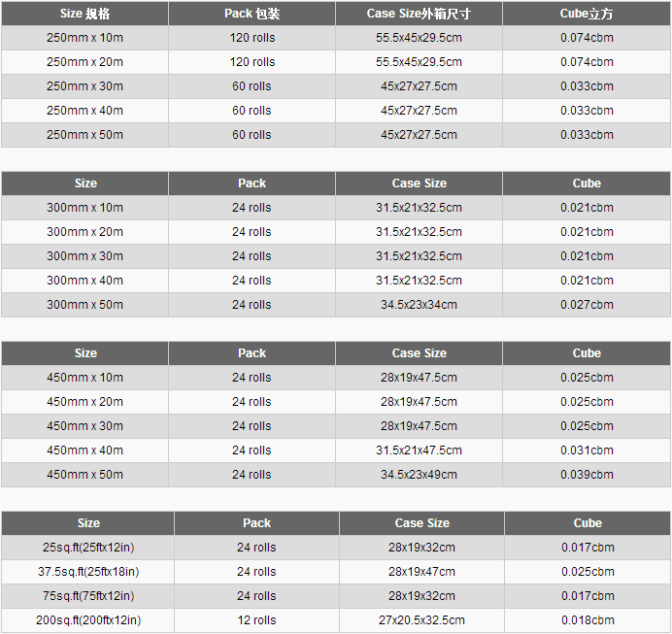The height and width of the screenshot is (634, 672).
Task: Select the 34.5x23x34cm case size cell
Action: (419, 305)
